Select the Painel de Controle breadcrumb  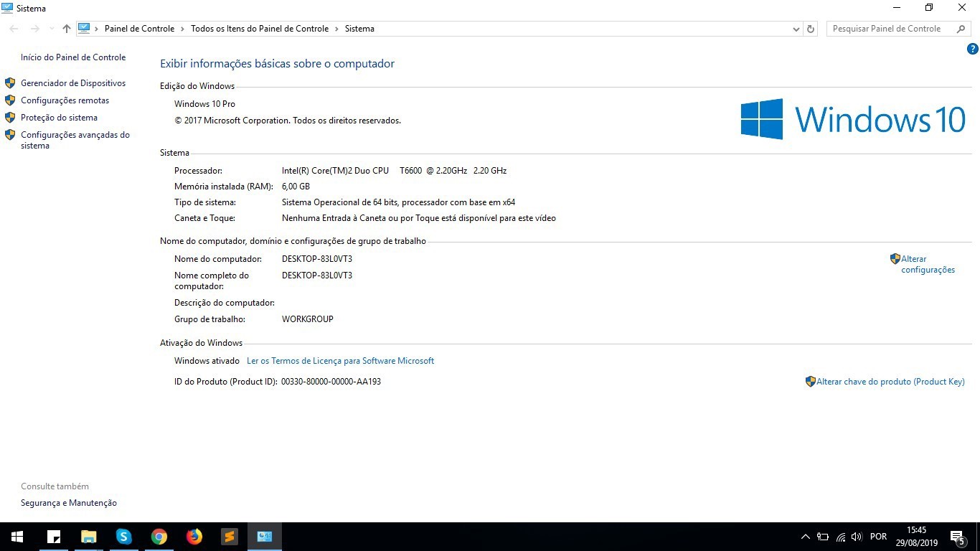click(139, 29)
